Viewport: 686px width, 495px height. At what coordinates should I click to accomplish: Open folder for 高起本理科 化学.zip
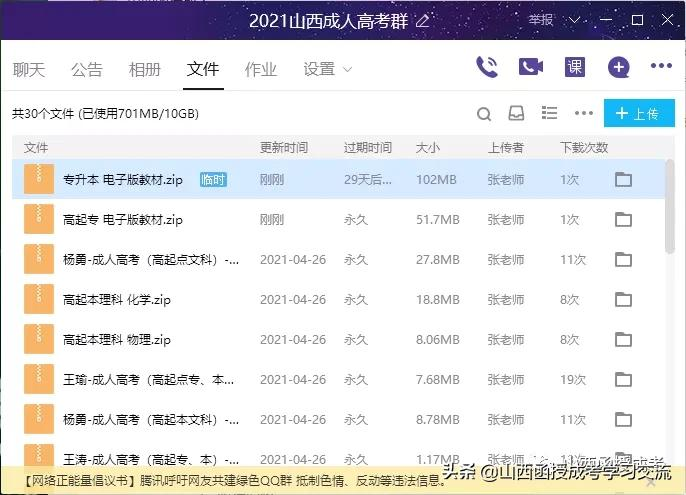pyautogui.click(x=623, y=299)
